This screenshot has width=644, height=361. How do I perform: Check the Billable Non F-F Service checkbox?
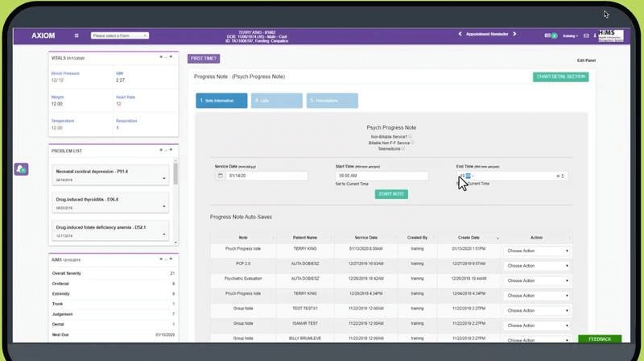(x=415, y=143)
